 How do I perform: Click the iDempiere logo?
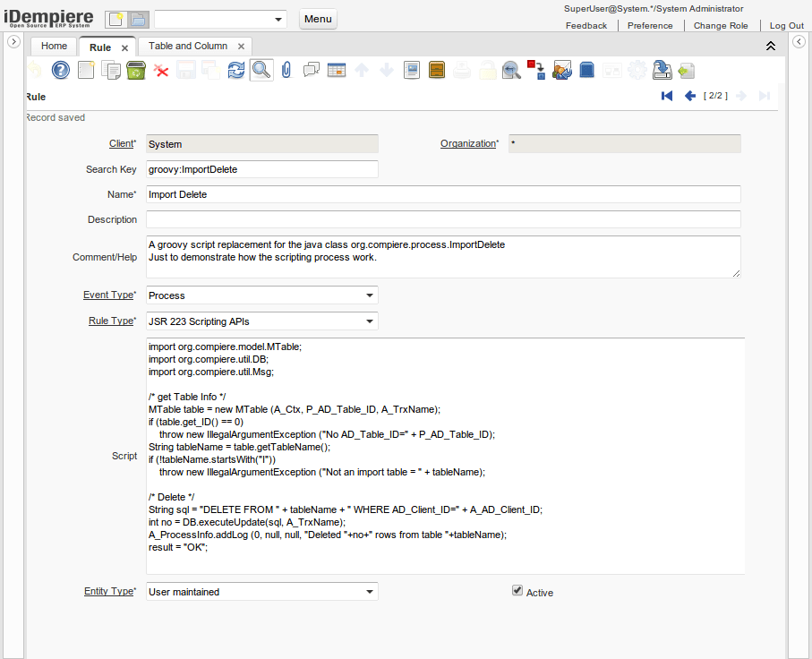48,19
